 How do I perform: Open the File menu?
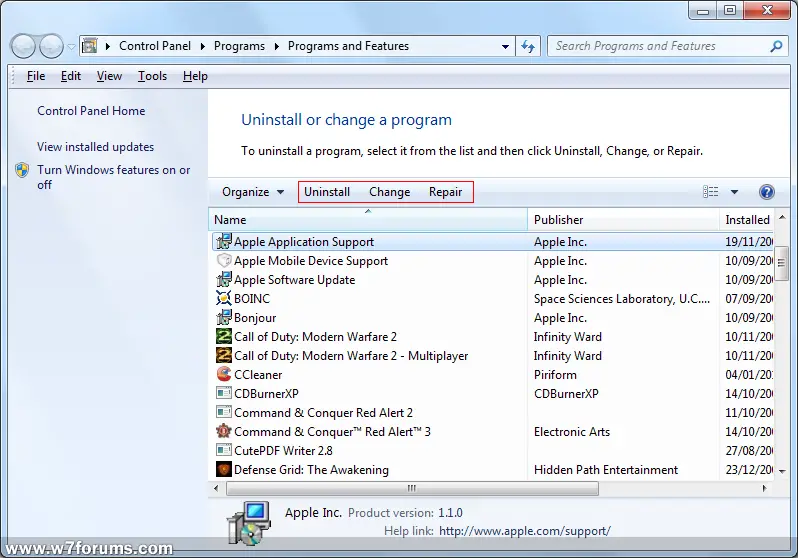(x=36, y=76)
